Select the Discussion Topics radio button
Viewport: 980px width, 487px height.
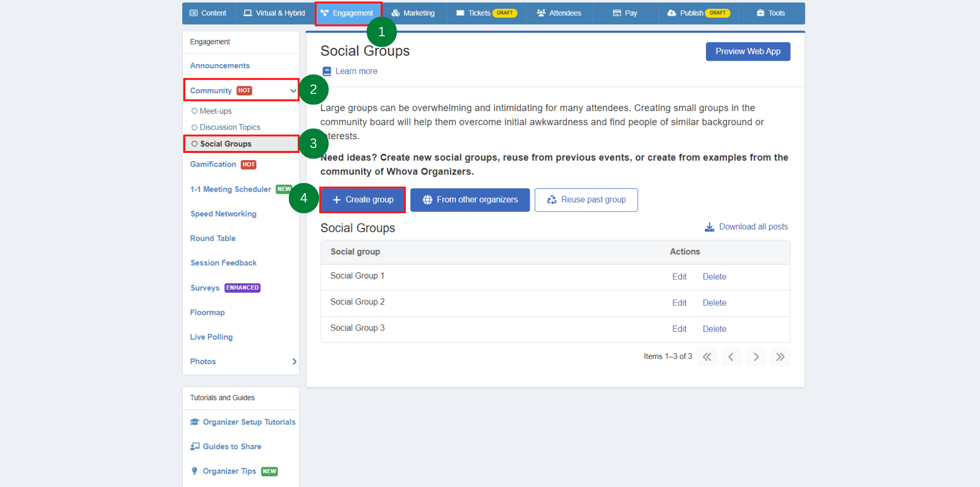[194, 127]
